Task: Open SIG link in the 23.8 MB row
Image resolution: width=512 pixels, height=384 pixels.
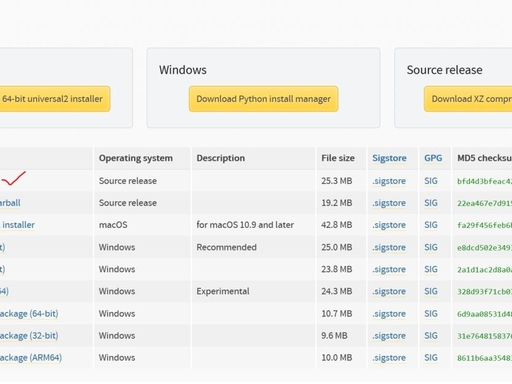Action: click(431, 269)
